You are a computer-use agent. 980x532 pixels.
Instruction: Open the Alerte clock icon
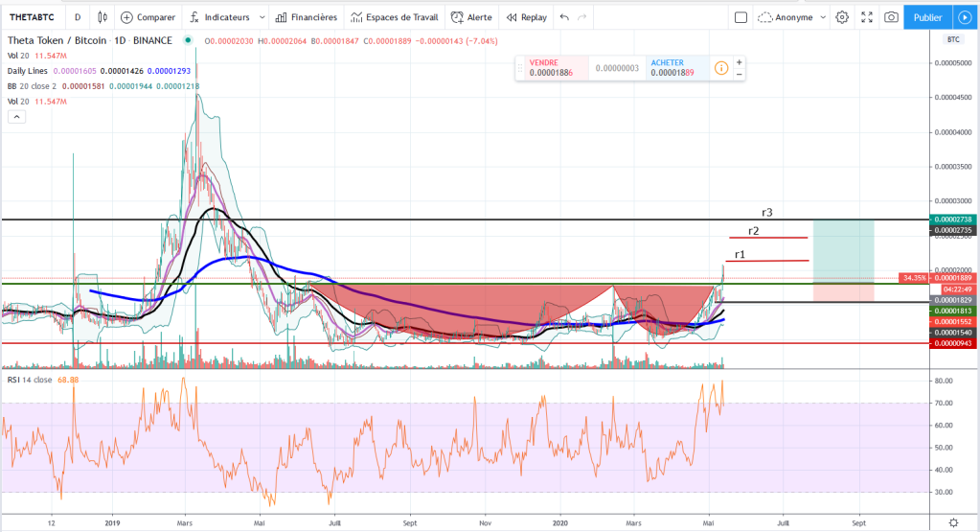click(x=458, y=17)
